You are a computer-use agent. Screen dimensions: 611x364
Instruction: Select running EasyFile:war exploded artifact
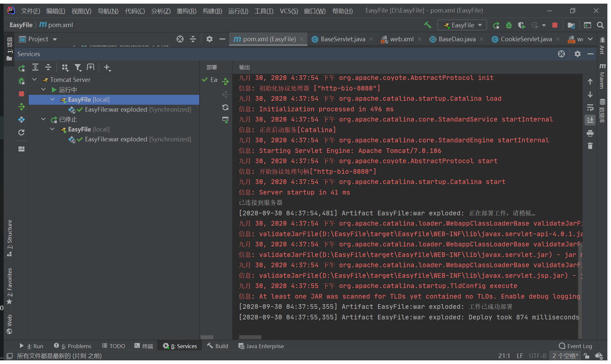[130, 109]
